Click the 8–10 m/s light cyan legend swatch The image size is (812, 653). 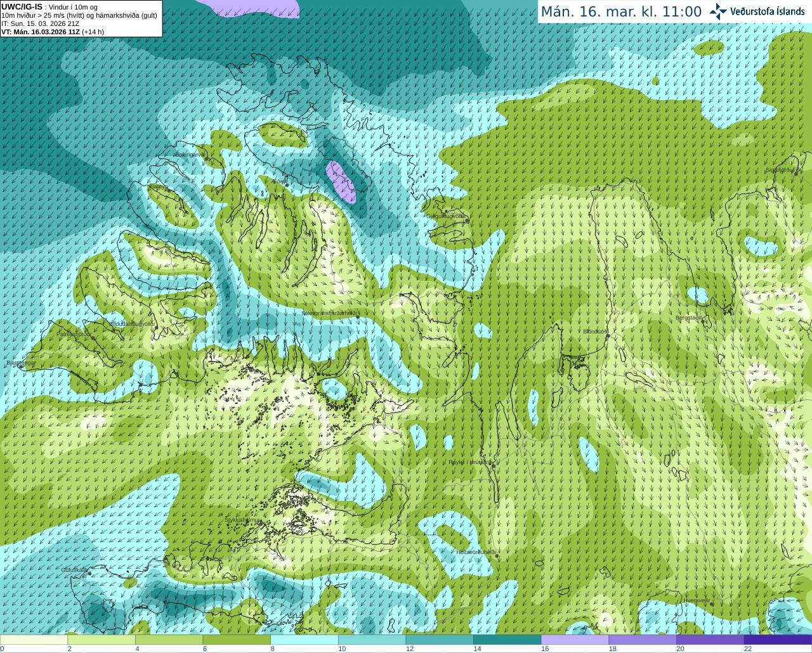(304, 640)
